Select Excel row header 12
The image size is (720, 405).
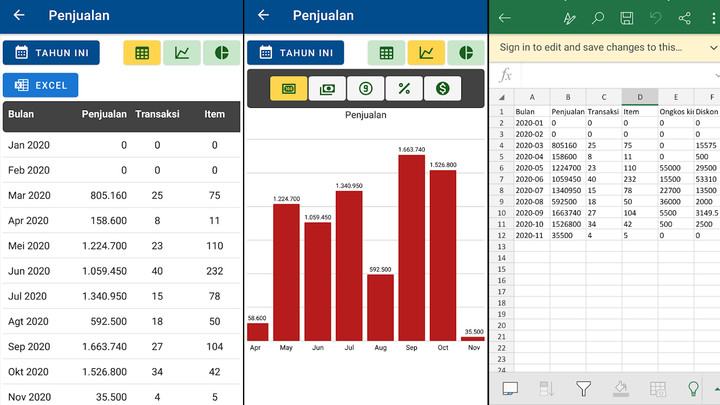coord(501,236)
